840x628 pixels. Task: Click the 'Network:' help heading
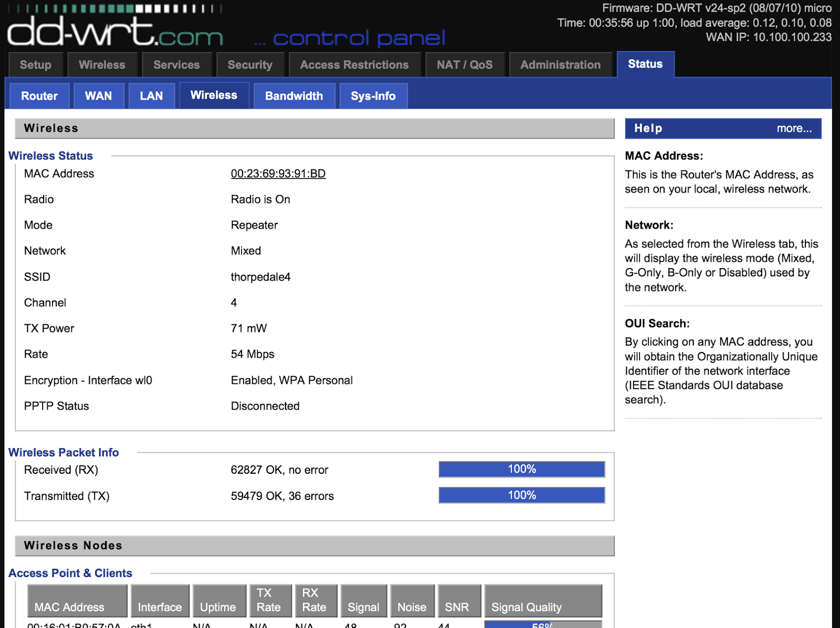tap(649, 225)
